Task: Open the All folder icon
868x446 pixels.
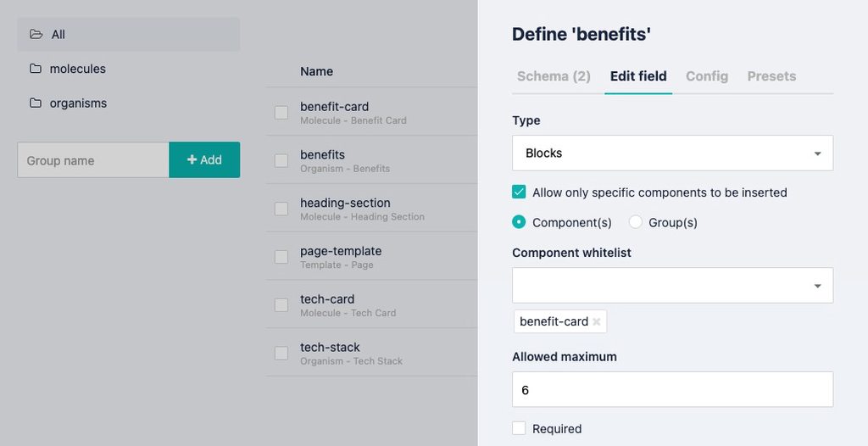Action: pos(36,35)
